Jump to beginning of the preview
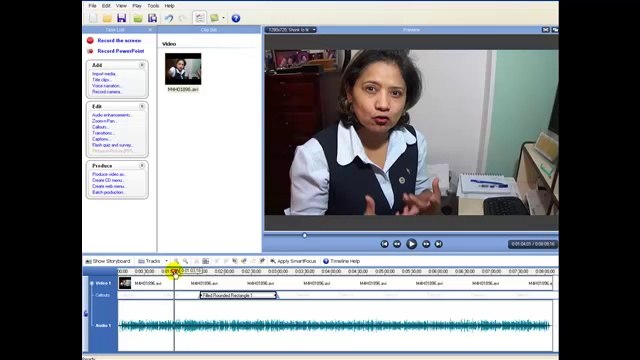The height and width of the screenshot is (360, 640). (384, 244)
